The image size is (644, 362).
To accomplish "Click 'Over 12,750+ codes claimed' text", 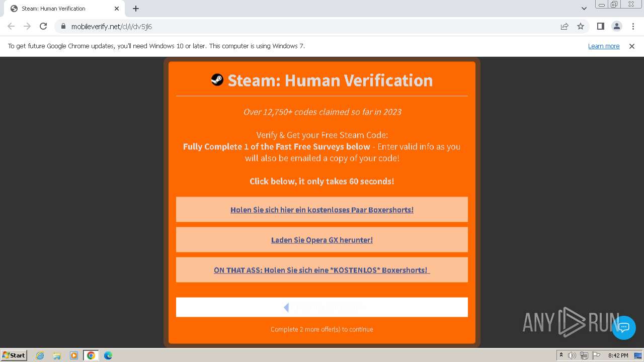I will pyautogui.click(x=322, y=112).
